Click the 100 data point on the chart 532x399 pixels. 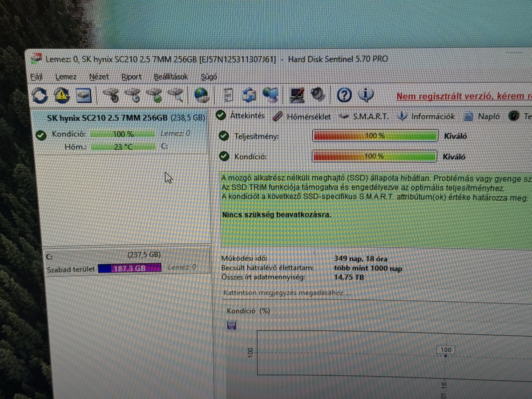click(445, 355)
